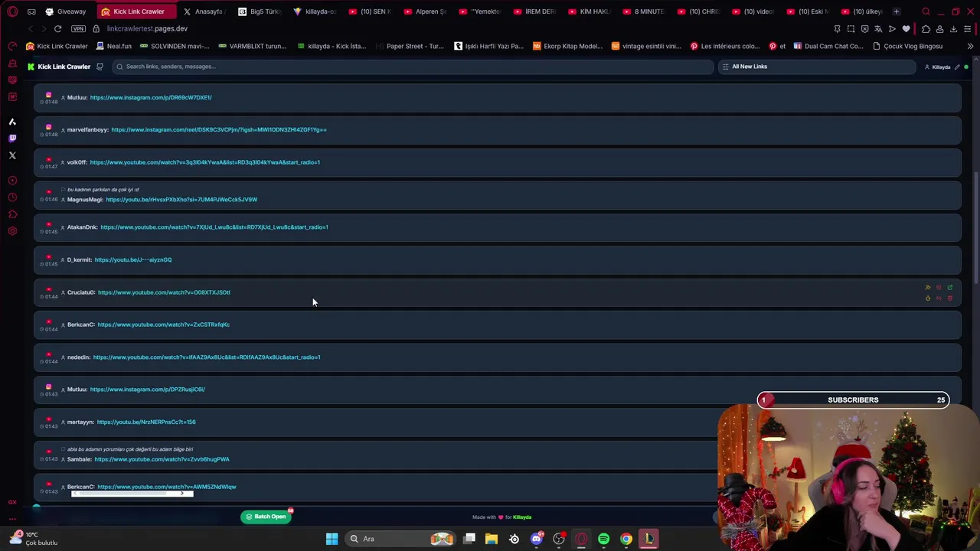Screen dimensions: 980x551
Task: Click the red ban icon in Cruciatu0 row
Action: pos(939,288)
